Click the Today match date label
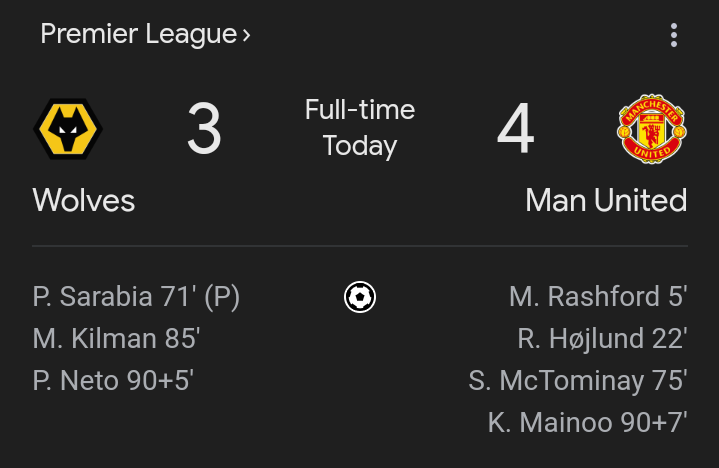Viewport: 719px width, 468px height. click(x=360, y=146)
